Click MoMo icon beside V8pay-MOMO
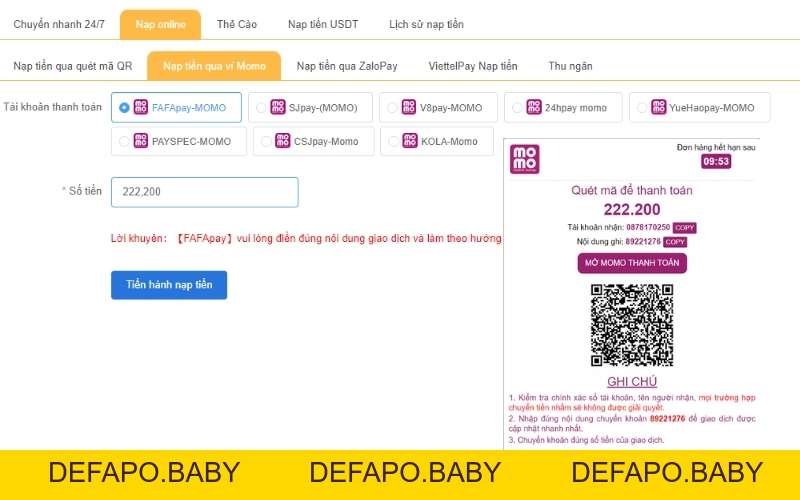The height and width of the screenshot is (500, 800). (409, 107)
